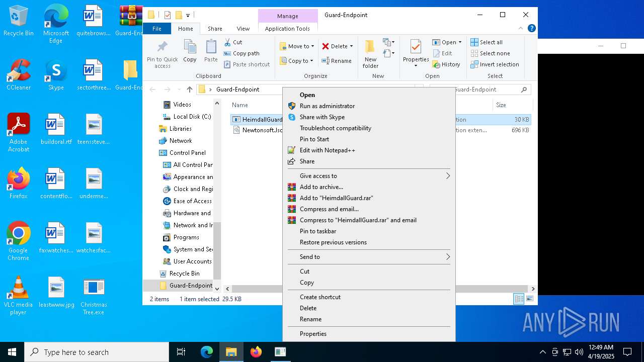Click the Copy icon in the Clipboard group
This screenshot has width=644, height=362.
click(190, 47)
